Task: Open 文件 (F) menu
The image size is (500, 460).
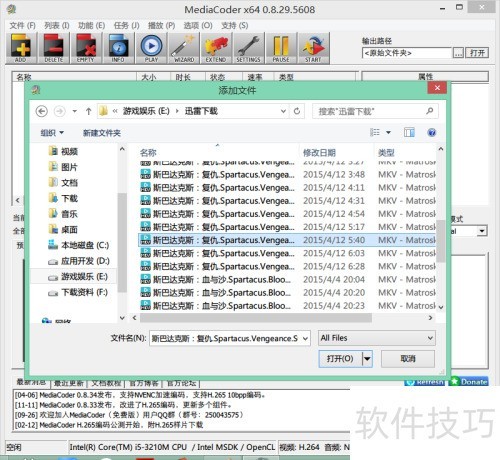Action: click(x=22, y=25)
